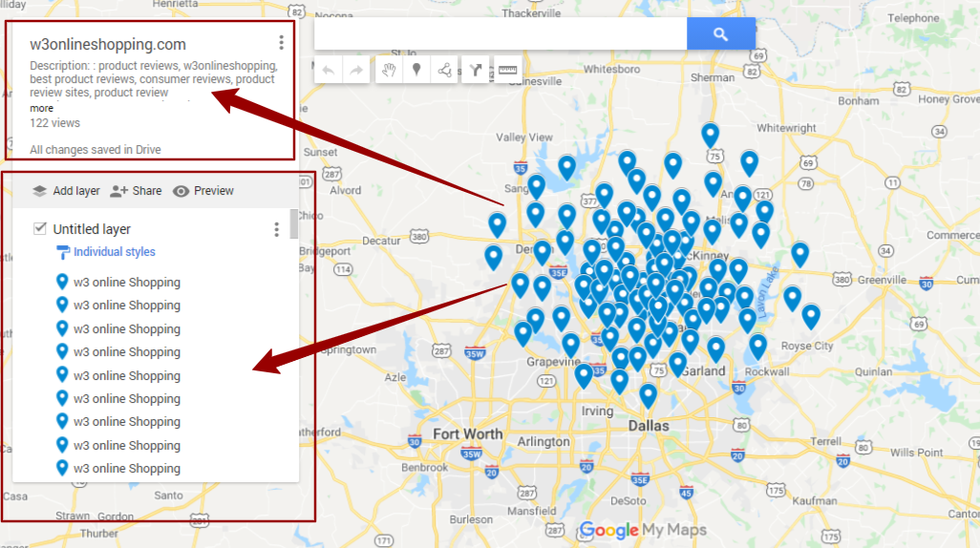Click the Sherman label on the map
This screenshot has width=980, height=548.
point(713,77)
